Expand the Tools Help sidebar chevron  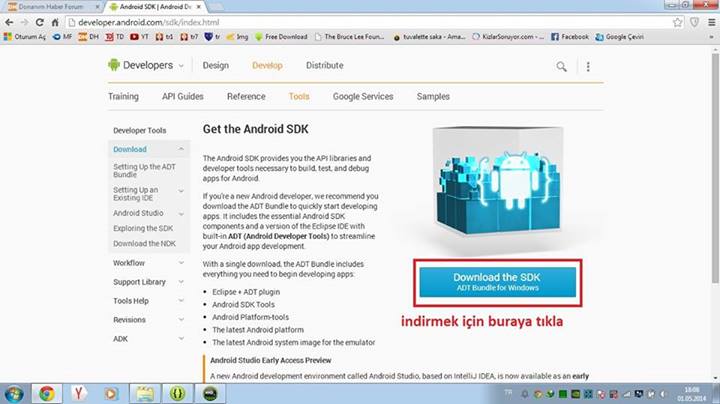coord(181,301)
